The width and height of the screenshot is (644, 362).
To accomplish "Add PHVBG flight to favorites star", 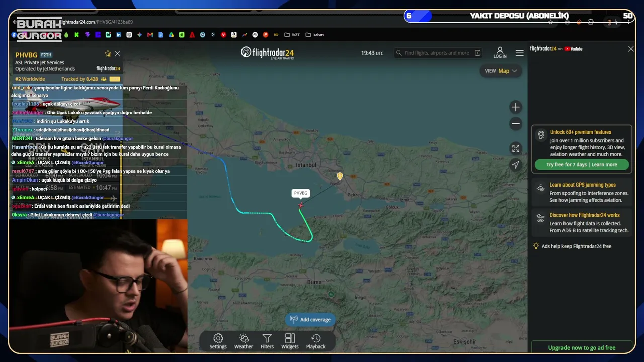I will tap(108, 54).
